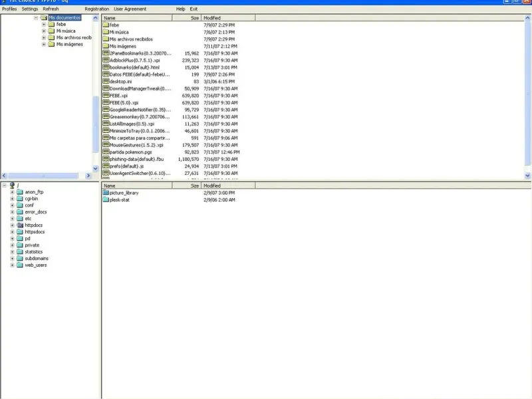Open User Agreement menu item
This screenshot has height=399, width=532.
tap(130, 9)
